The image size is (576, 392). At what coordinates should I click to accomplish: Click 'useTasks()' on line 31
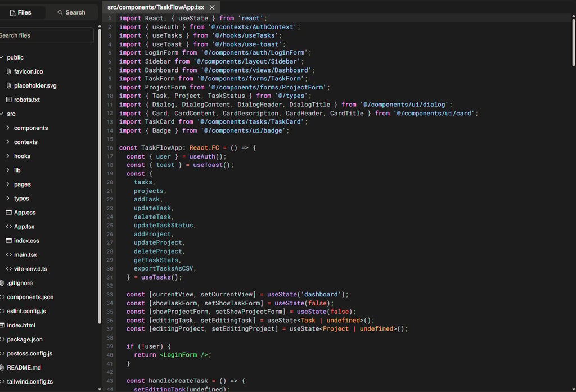point(159,277)
